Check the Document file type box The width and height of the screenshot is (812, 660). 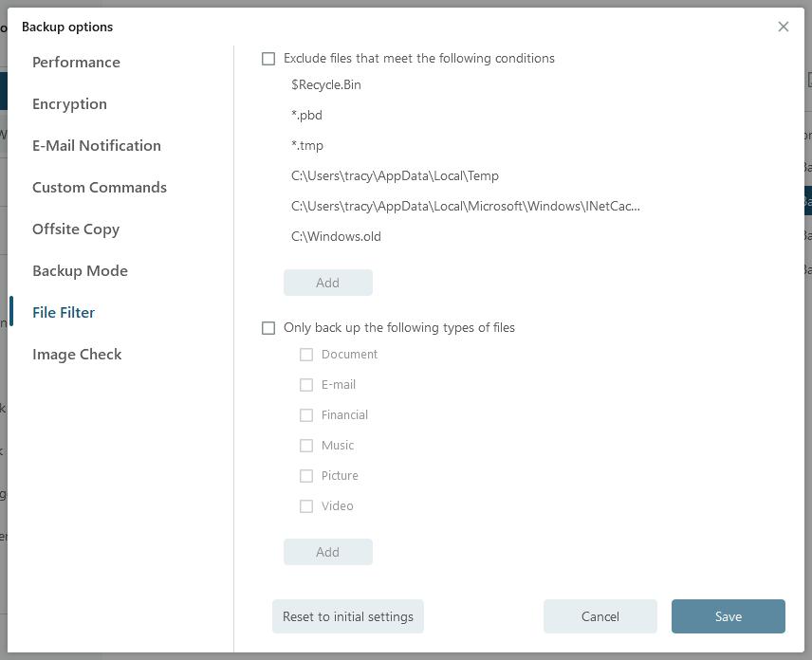tap(306, 355)
